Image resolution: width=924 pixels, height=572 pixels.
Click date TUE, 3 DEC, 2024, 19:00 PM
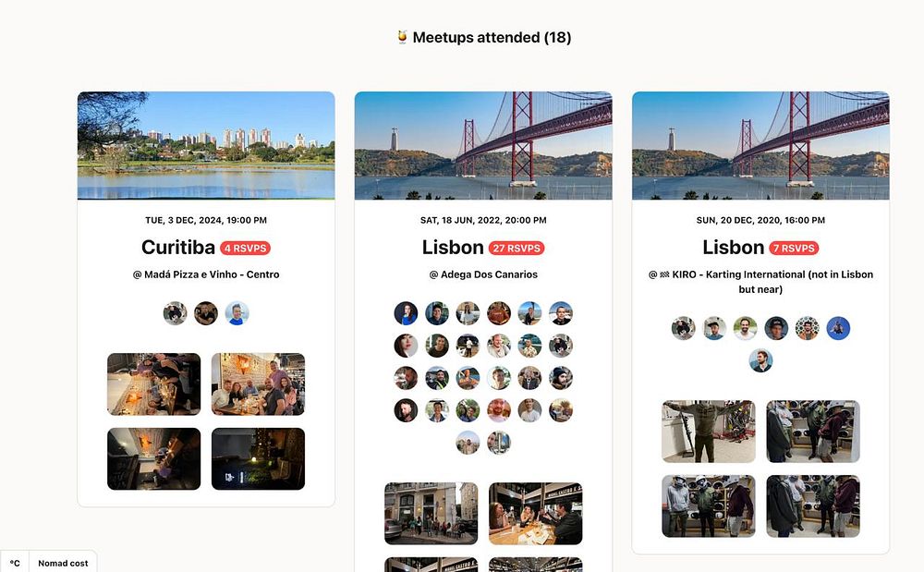(x=206, y=220)
